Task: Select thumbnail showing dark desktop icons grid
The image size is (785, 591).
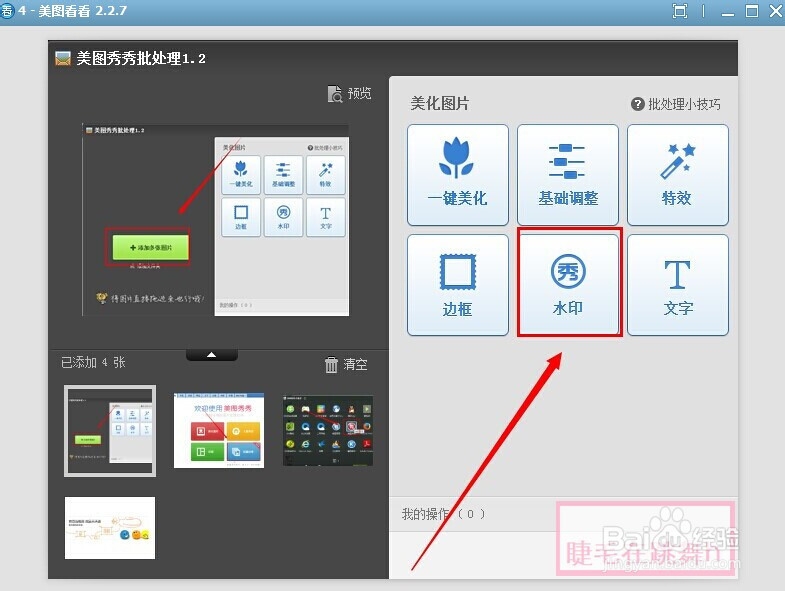Action: click(x=328, y=431)
